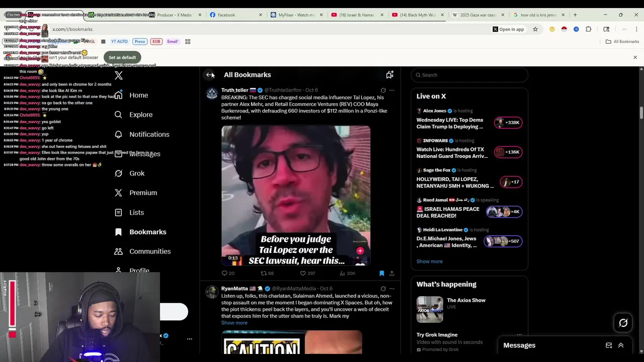Viewport: 644px width, 362px height.
Task: Open more options on RyanMatta post
Action: click(x=392, y=289)
